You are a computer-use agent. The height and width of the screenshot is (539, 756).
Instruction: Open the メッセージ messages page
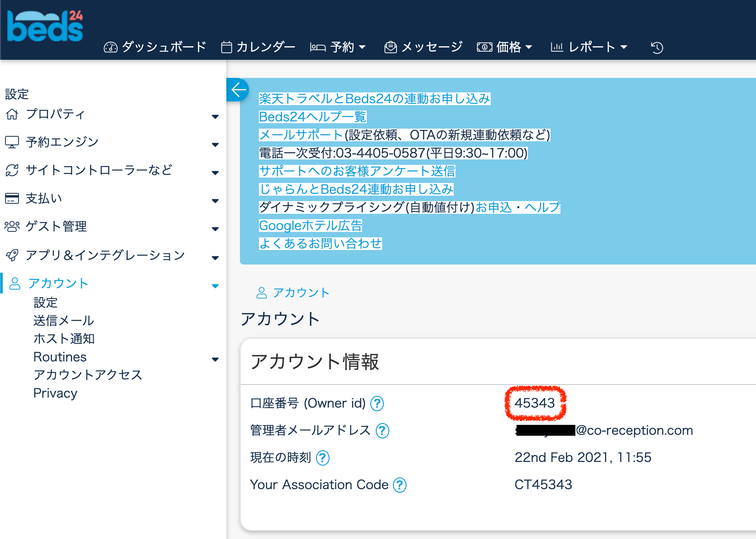tap(423, 47)
